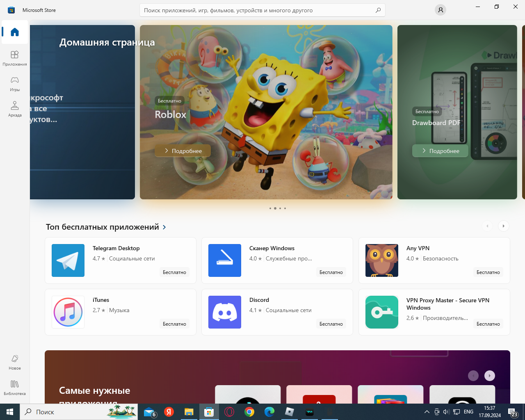Open the Новое section in the sidebar
Image resolution: width=525 pixels, height=420 pixels.
(15, 362)
